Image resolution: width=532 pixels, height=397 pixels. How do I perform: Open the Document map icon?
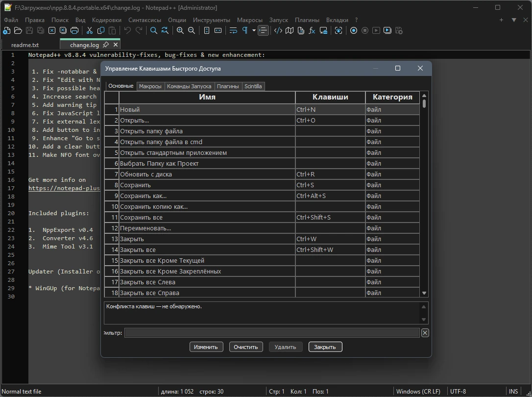(x=290, y=30)
